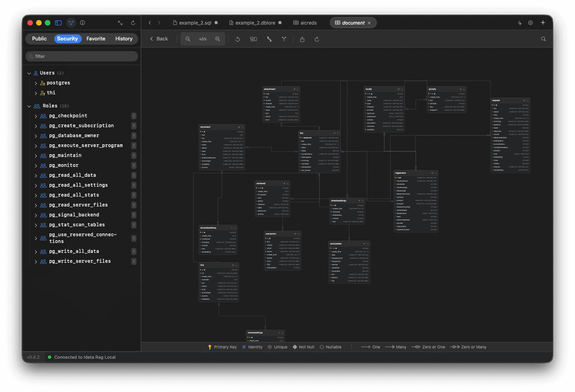Select pg_write_server_files role
The width and height of the screenshot is (575, 392).
[x=80, y=261]
